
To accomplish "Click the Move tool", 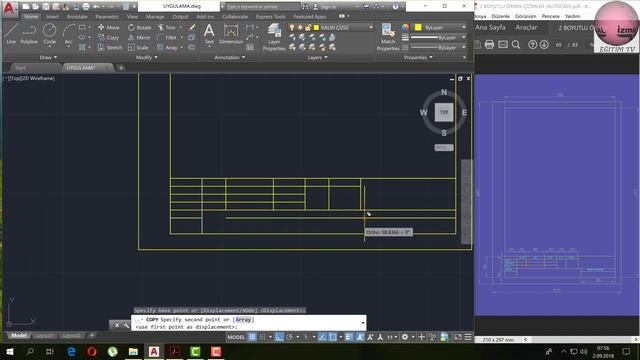I will [x=109, y=27].
